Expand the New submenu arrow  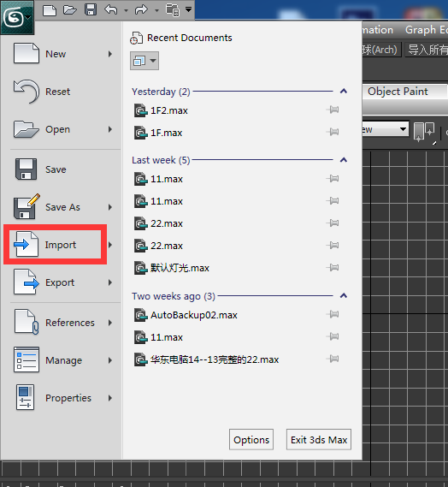pyautogui.click(x=110, y=54)
